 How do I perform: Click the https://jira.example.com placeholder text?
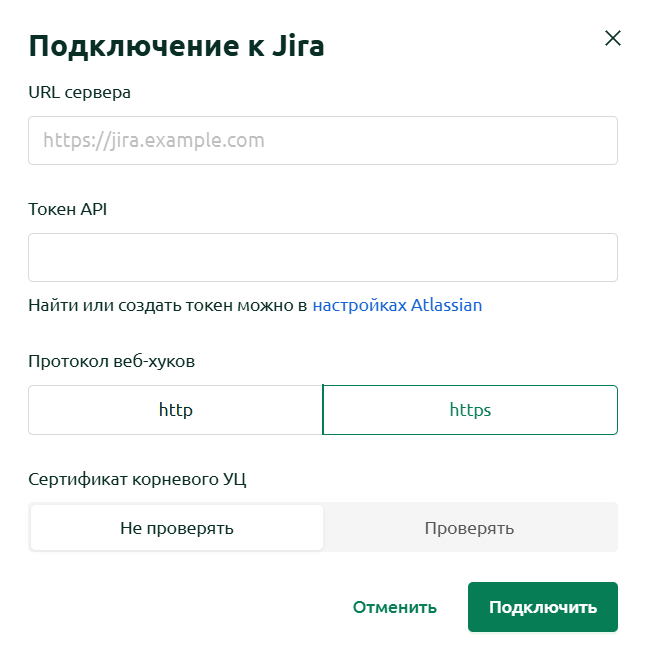pos(154,140)
